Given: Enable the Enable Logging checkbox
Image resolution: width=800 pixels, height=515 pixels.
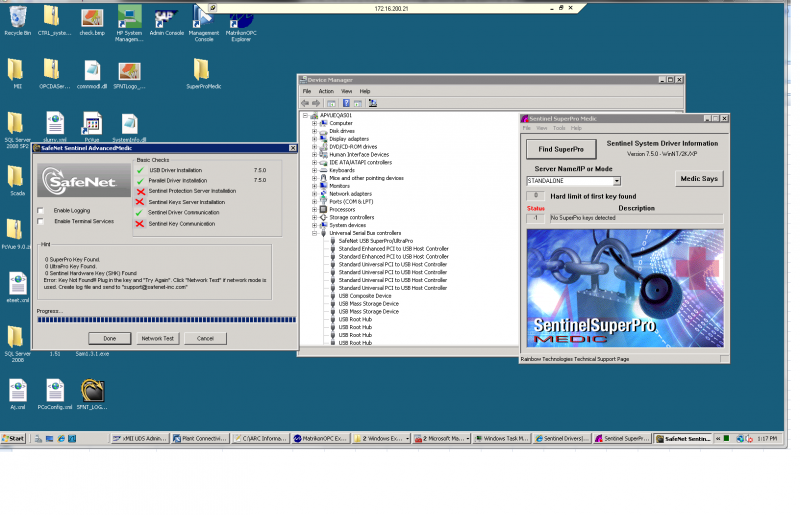Looking at the screenshot, I should [40, 211].
